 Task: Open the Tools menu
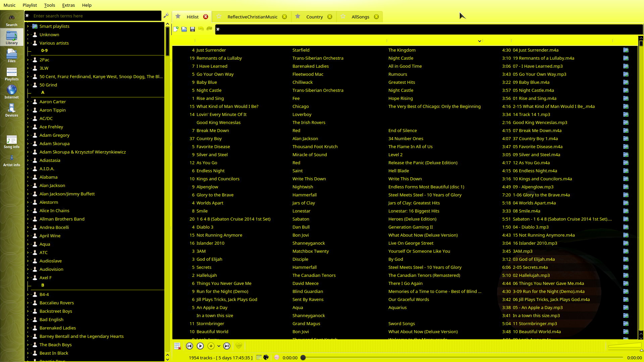tap(49, 5)
